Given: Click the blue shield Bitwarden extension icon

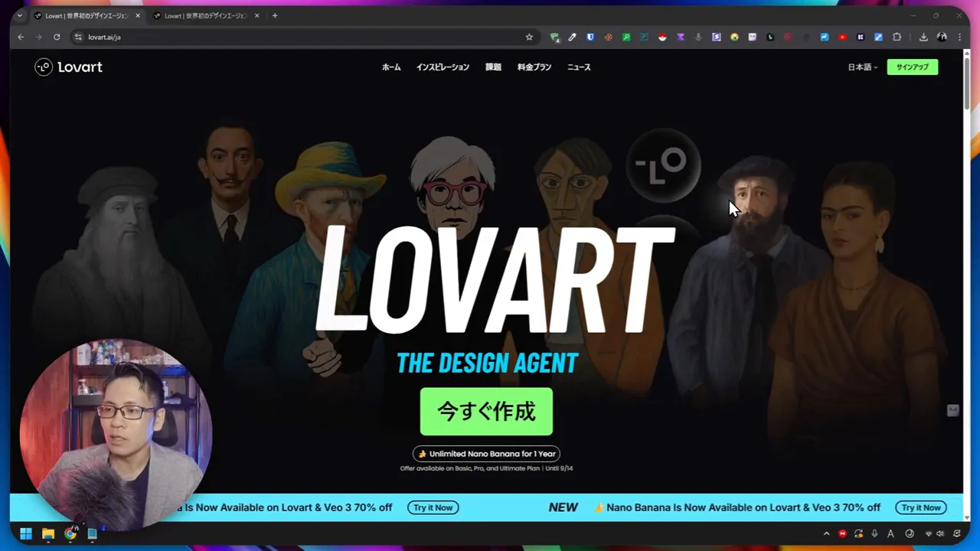Looking at the screenshot, I should 590,37.
